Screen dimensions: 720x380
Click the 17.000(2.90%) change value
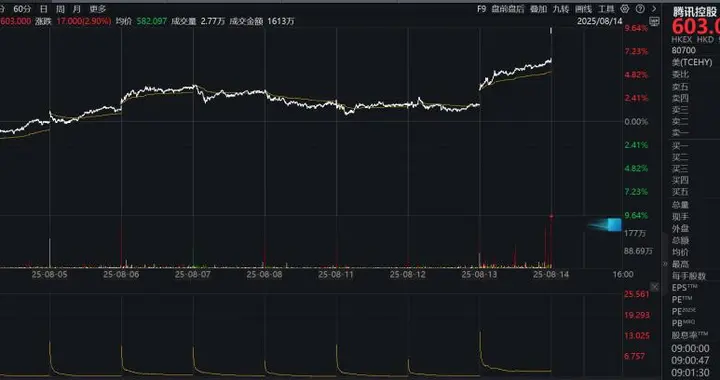pos(84,21)
